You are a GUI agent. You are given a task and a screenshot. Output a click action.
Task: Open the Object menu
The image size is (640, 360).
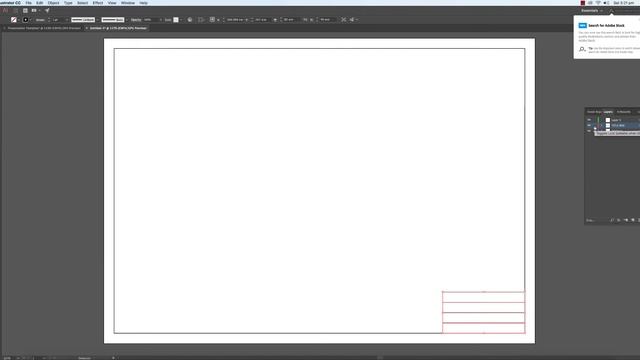[x=53, y=3]
